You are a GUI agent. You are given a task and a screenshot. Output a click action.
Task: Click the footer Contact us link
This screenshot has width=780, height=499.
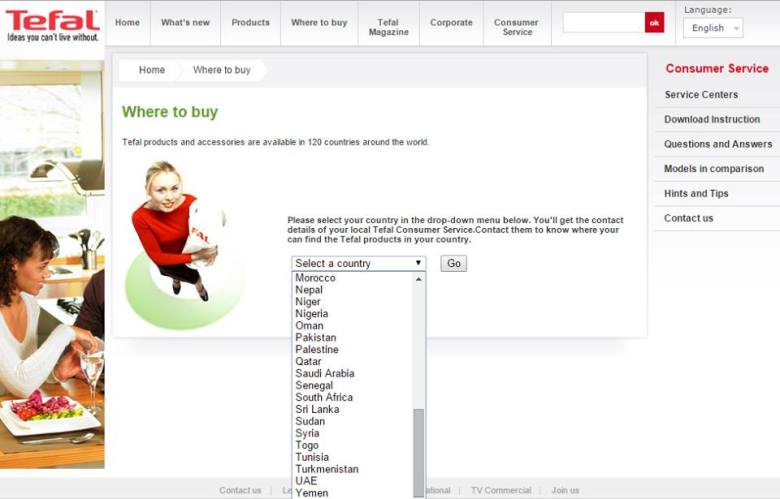(240, 491)
